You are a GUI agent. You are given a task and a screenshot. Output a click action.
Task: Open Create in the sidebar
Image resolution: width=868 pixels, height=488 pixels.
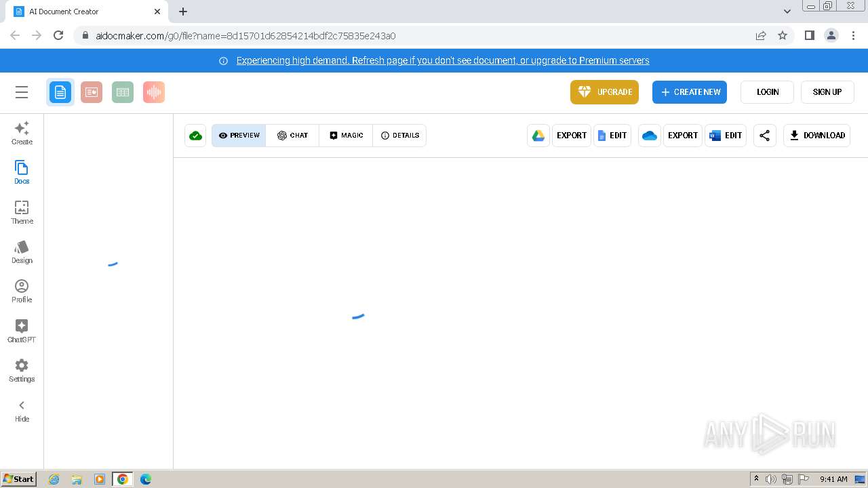pos(22,133)
